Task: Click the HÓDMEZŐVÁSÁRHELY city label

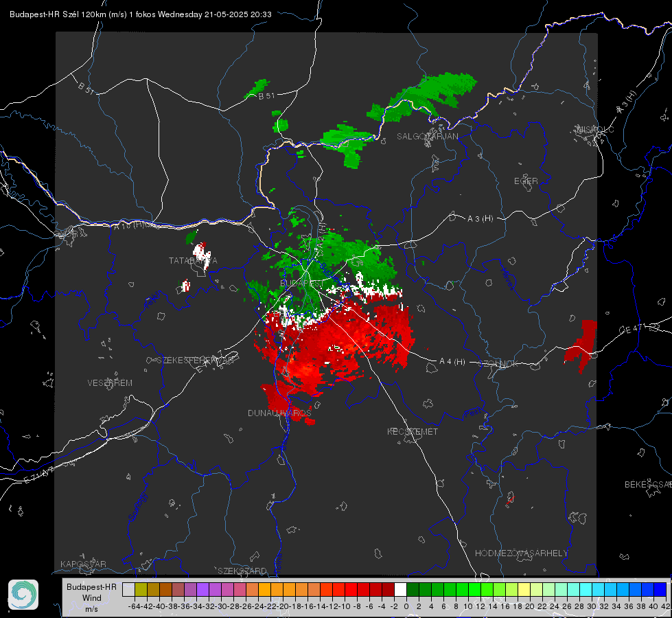Action: [x=521, y=553]
